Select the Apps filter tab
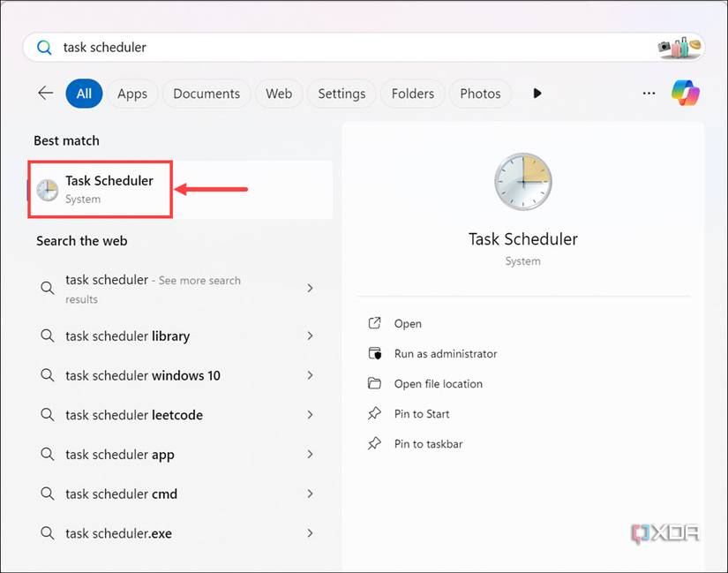 click(132, 94)
